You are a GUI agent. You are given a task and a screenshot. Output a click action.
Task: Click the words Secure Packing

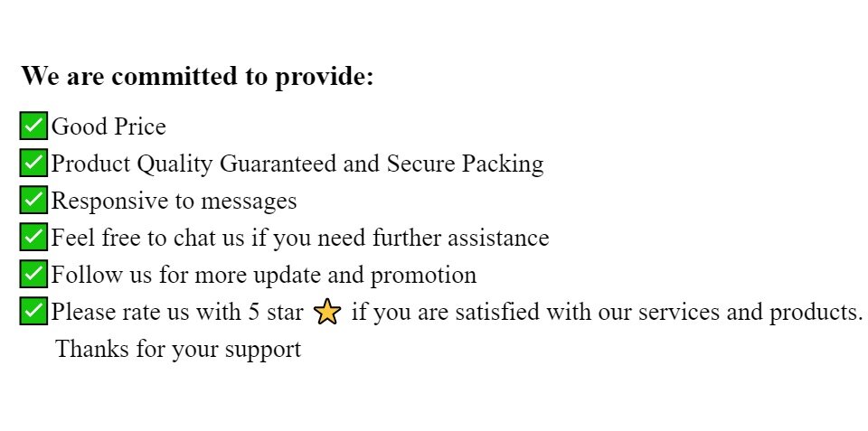465,164
